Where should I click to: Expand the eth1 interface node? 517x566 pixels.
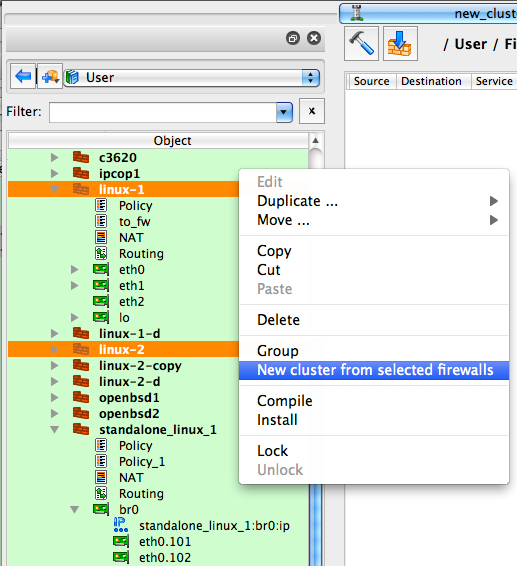[x=75, y=286]
